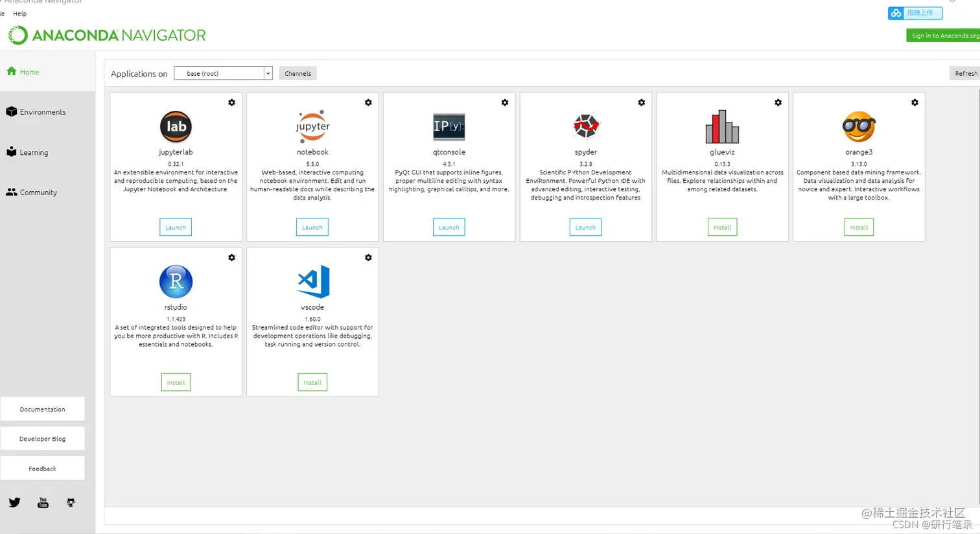Open the YouTube link icon

[43, 502]
